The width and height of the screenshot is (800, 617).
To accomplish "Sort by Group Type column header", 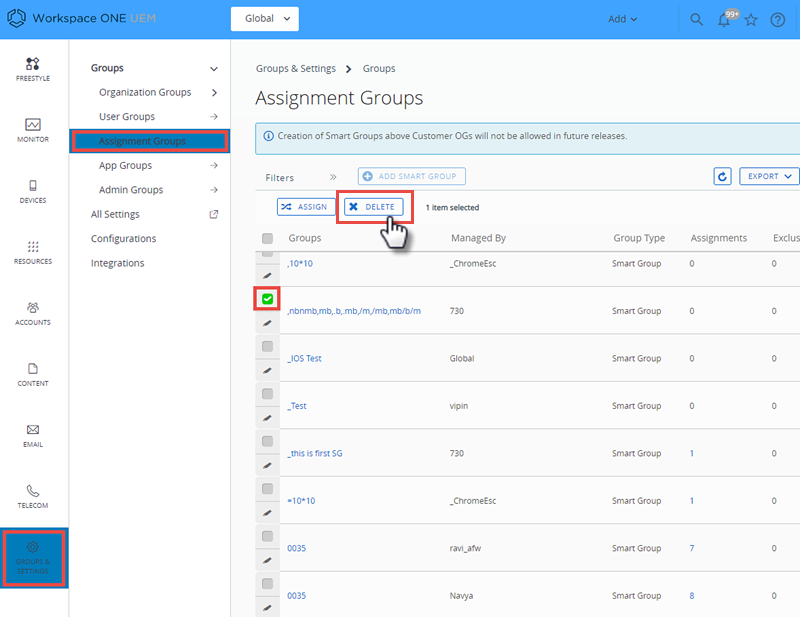I will 639,238.
